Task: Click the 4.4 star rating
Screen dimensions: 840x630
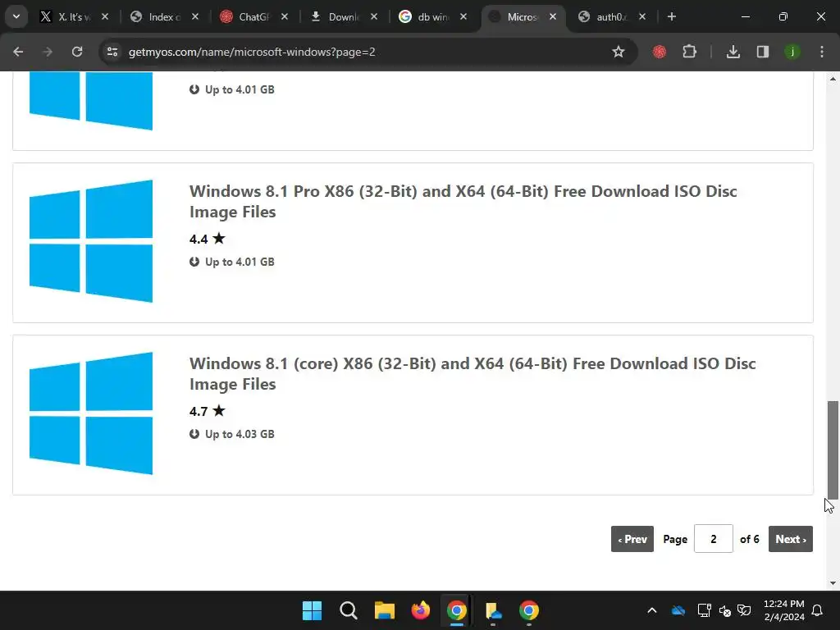Action: click(208, 239)
